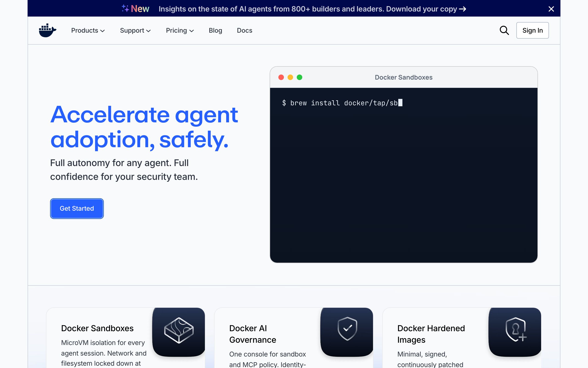Dismiss the announcement banner with X

551,9
